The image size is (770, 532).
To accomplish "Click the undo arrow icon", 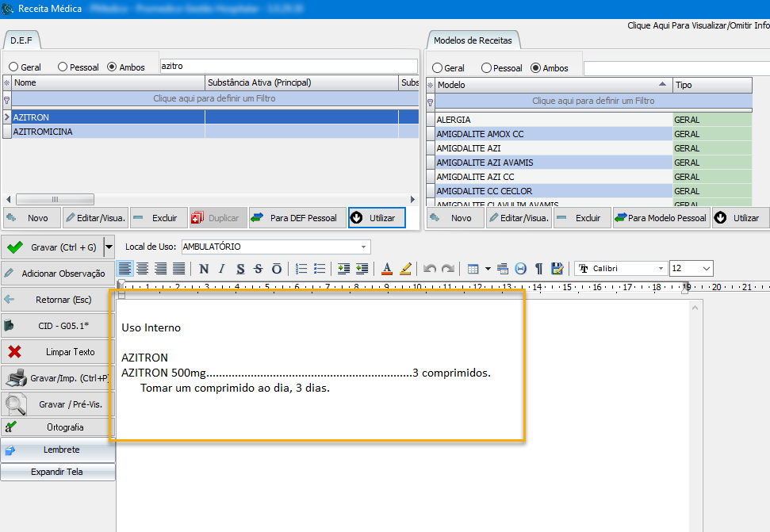I will (x=430, y=269).
